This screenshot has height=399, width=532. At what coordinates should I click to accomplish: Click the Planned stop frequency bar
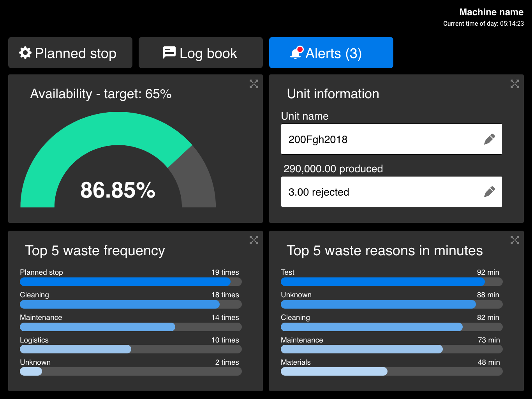(x=125, y=282)
